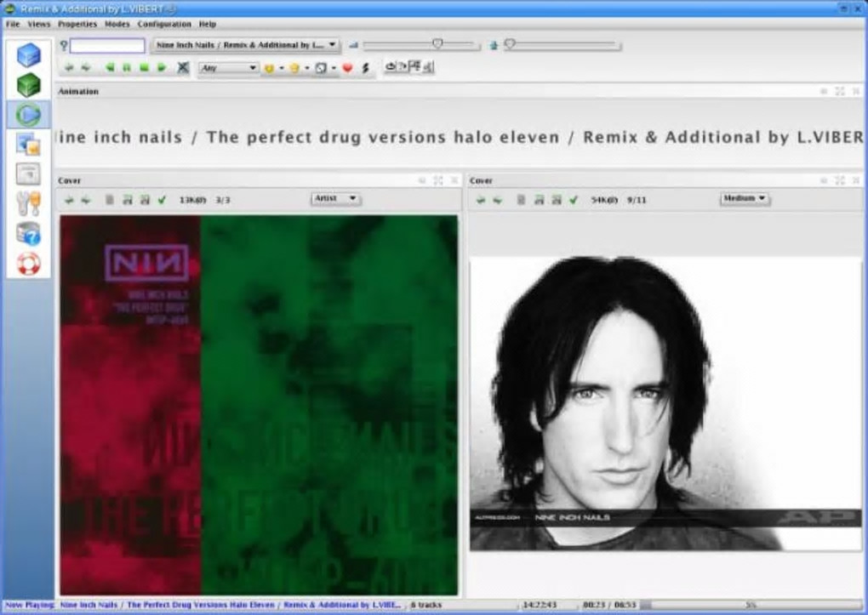Image resolution: width=868 pixels, height=615 pixels.
Task: Click the lightning bolt icon in toolbar
Action: click(x=366, y=68)
